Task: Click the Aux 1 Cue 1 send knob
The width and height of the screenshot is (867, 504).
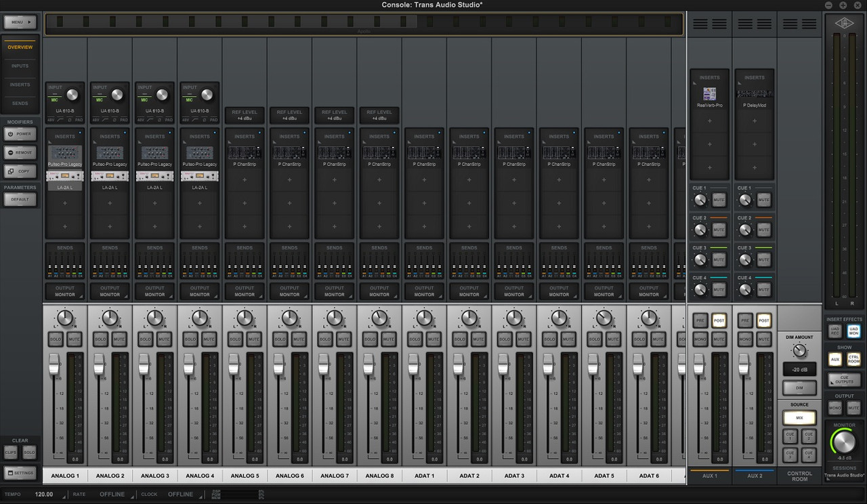Action: 700,201
